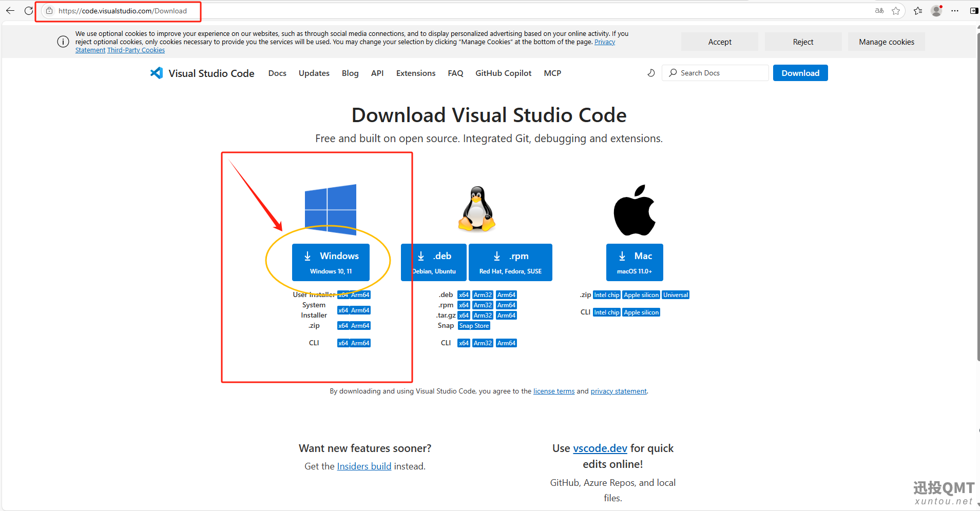Open the Updates menu item
Screen dimensions: 980x511
click(314, 73)
